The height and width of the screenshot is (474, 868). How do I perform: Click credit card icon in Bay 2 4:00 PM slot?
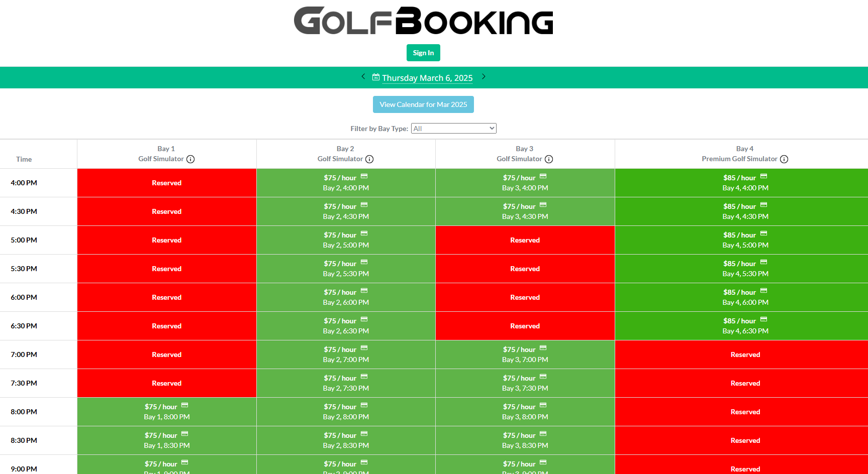[x=364, y=176]
